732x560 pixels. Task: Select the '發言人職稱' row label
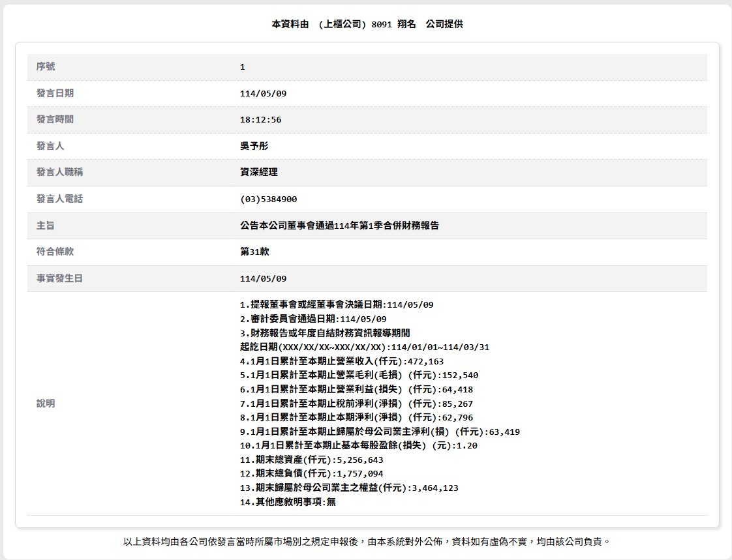(60, 172)
